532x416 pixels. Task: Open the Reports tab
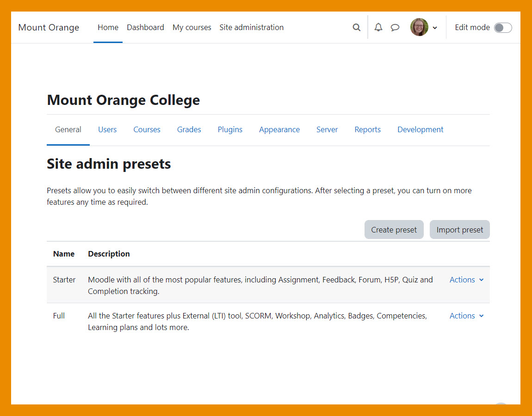[x=367, y=129]
